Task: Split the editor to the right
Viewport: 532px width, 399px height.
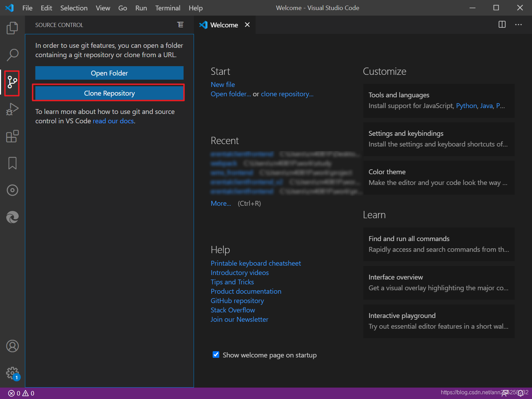Action: coord(502,25)
